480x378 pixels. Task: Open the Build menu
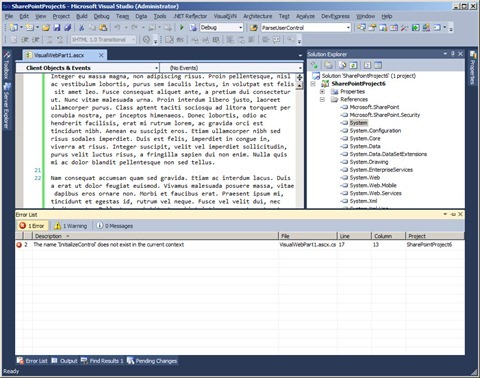(82, 16)
